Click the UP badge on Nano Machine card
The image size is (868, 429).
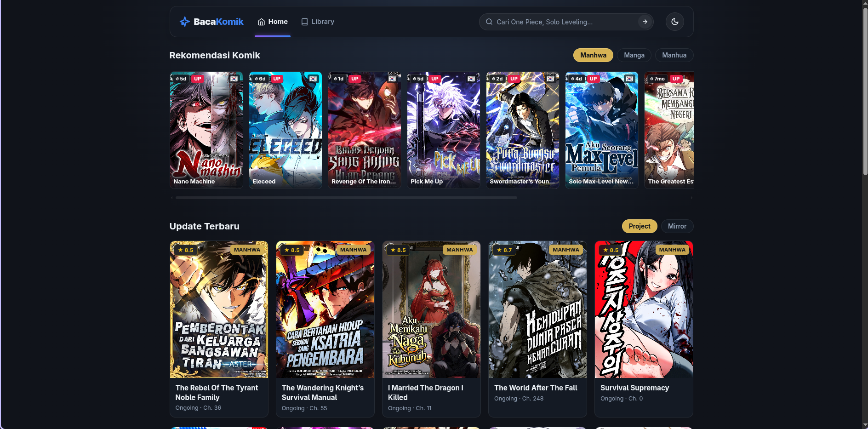(198, 79)
